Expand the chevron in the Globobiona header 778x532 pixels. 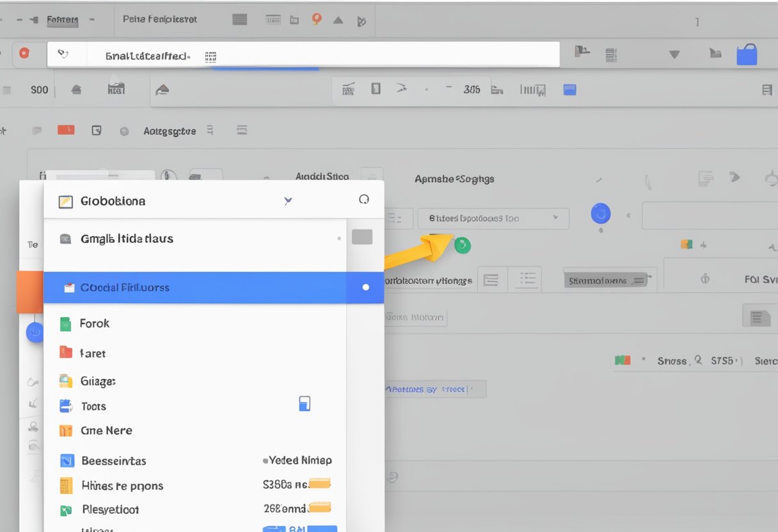click(x=288, y=201)
